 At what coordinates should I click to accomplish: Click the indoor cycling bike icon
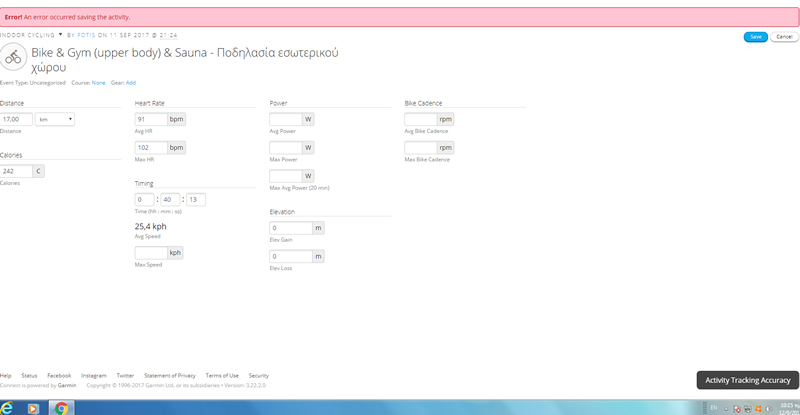point(13,56)
